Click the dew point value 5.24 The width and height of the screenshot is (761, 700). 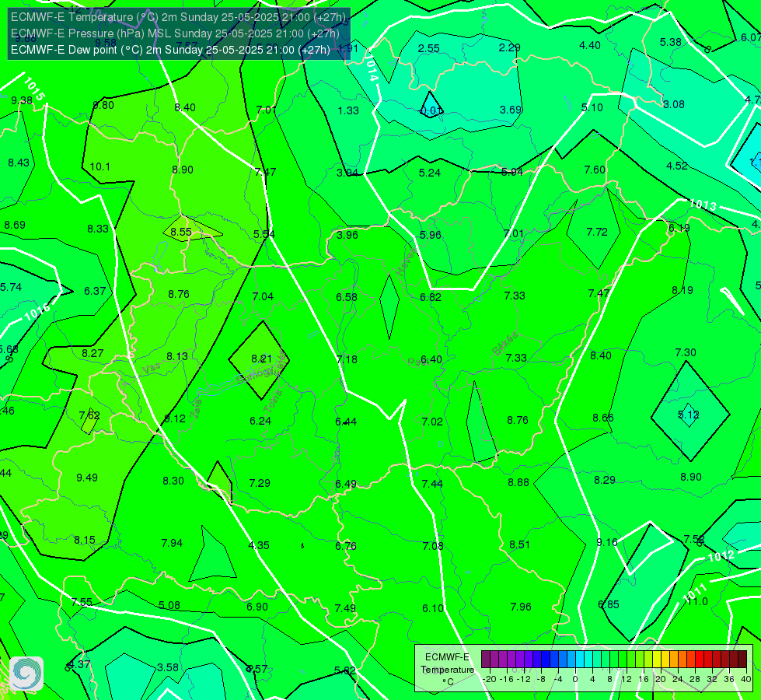[430, 173]
